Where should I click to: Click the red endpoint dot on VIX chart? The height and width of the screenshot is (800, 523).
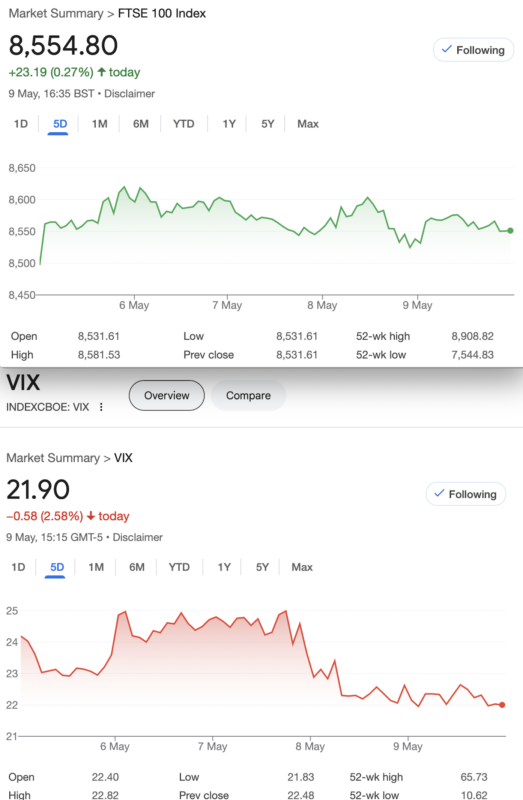[x=502, y=705]
